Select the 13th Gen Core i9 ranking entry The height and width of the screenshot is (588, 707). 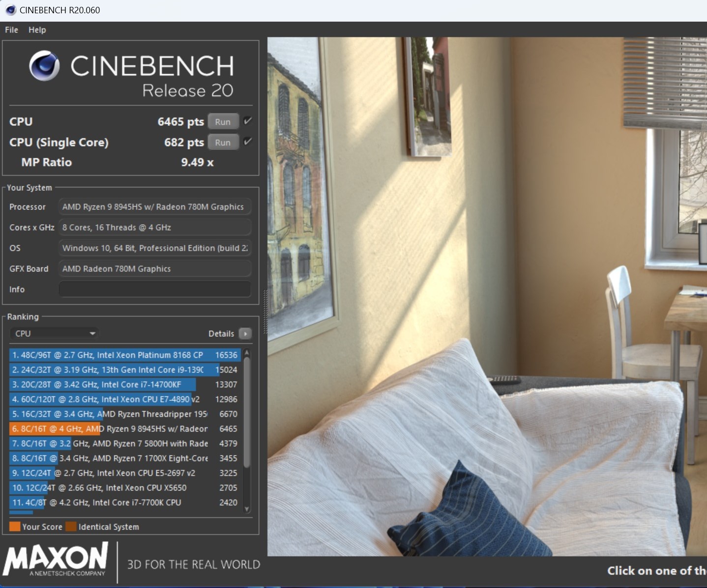pyautogui.click(x=125, y=370)
